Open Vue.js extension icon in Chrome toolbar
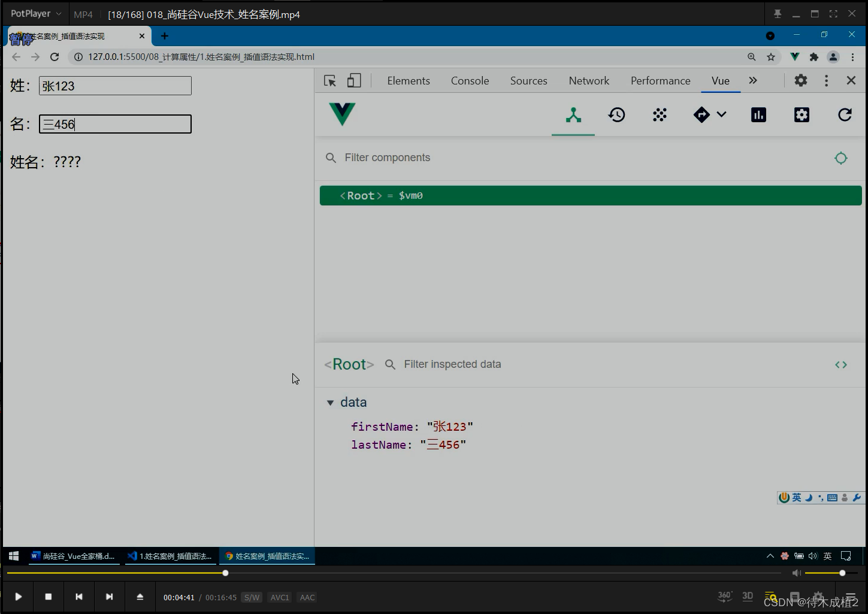The width and height of the screenshot is (868, 614). 795,57
